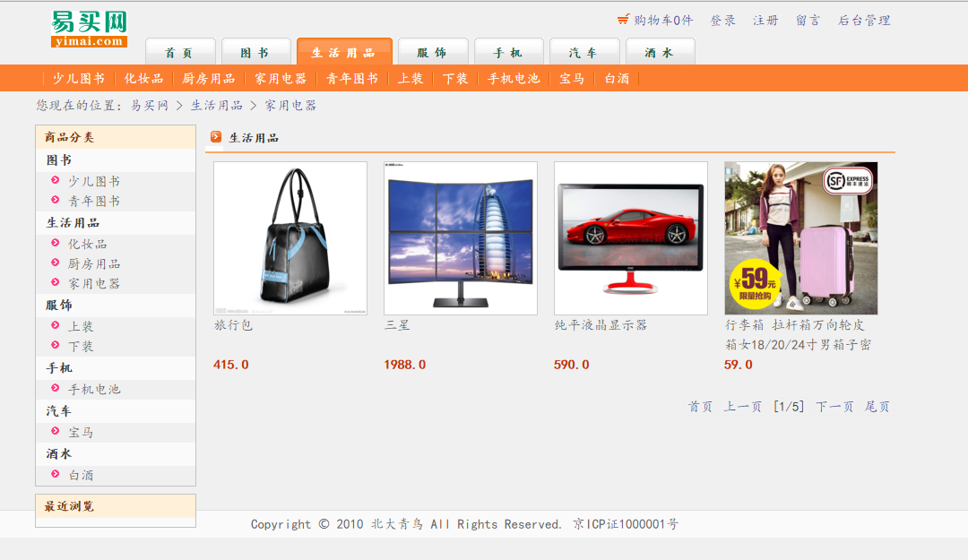Select 上装 in the orange submenu bar

411,79
